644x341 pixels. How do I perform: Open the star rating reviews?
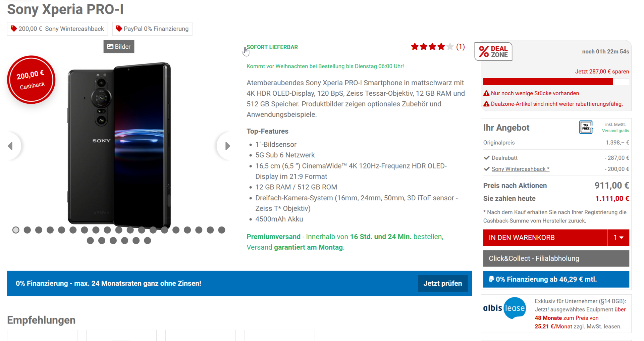coord(437,47)
